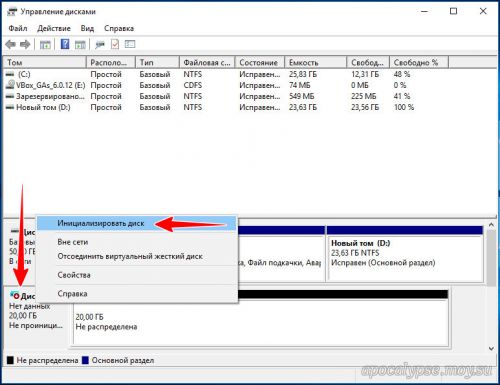This screenshot has height=385, width=500.
Task: Sort by the Том column header
Action: (x=45, y=63)
